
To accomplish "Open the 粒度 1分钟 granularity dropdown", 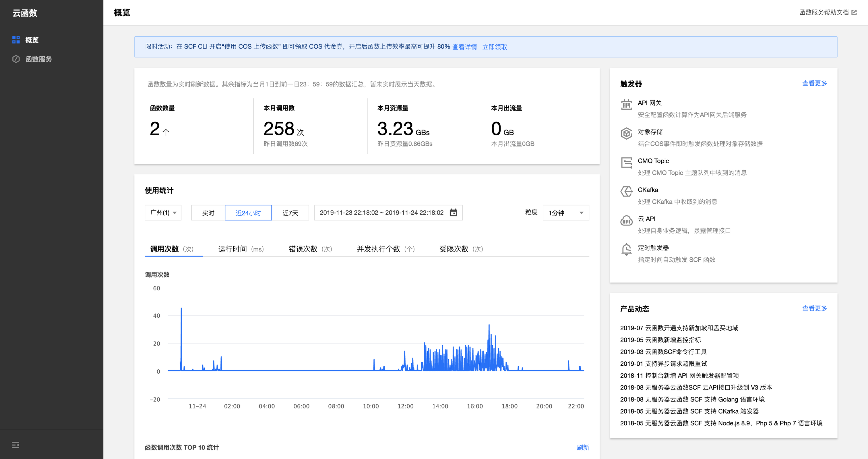I will click(566, 213).
